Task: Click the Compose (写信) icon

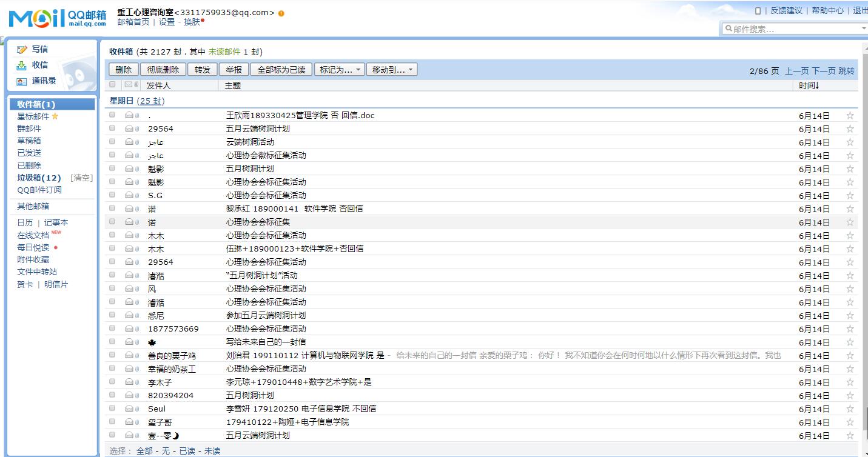Action: pos(22,50)
